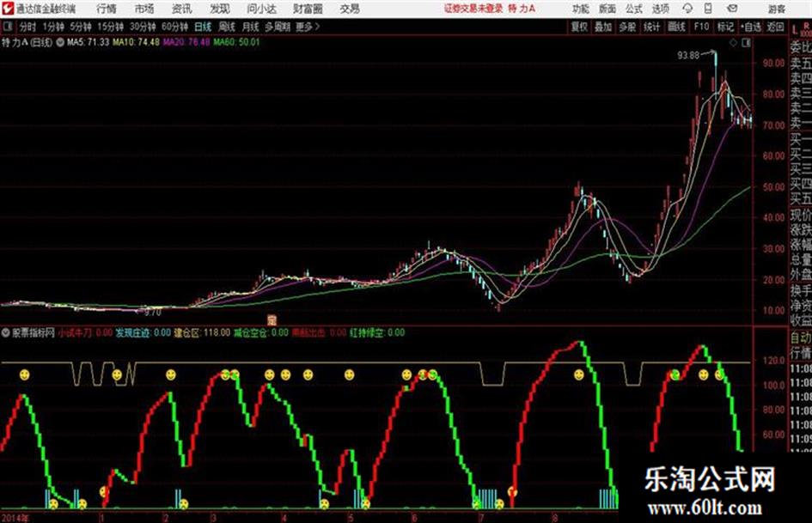The image size is (812, 523).
Task: Click the 建仓区 118.00 indicator label
Action: click(202, 332)
